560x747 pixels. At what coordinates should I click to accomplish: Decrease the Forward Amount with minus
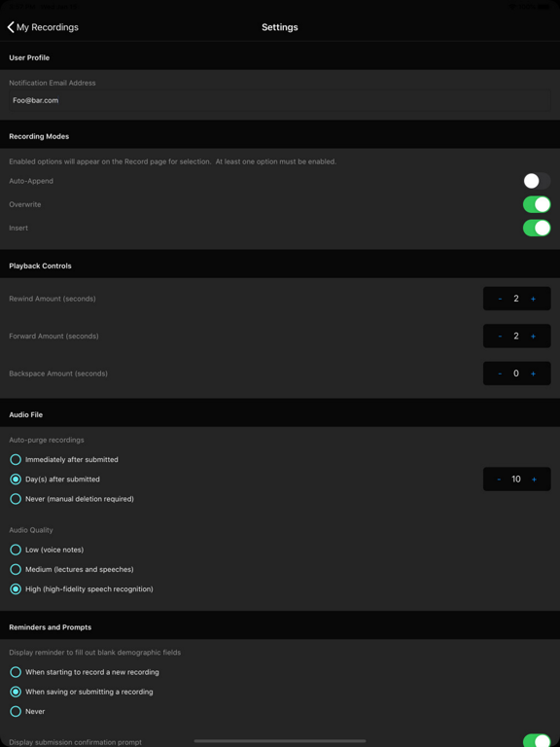point(500,336)
